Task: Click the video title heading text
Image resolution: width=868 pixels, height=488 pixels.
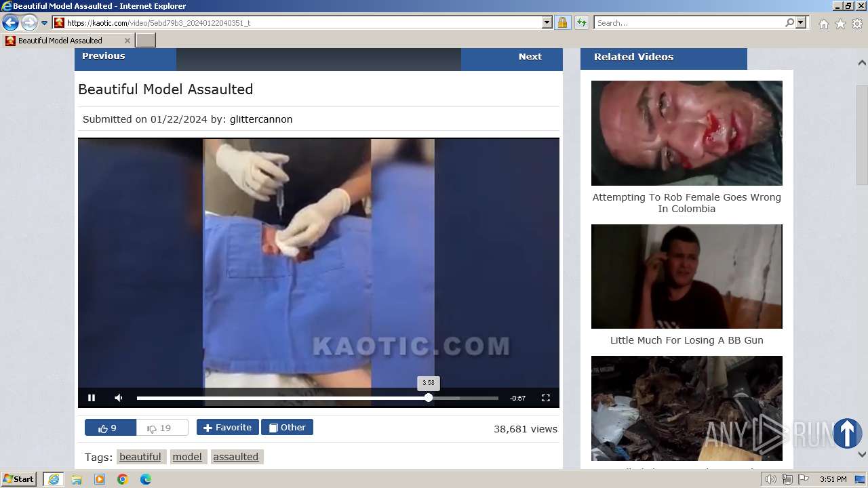Action: click(x=165, y=89)
